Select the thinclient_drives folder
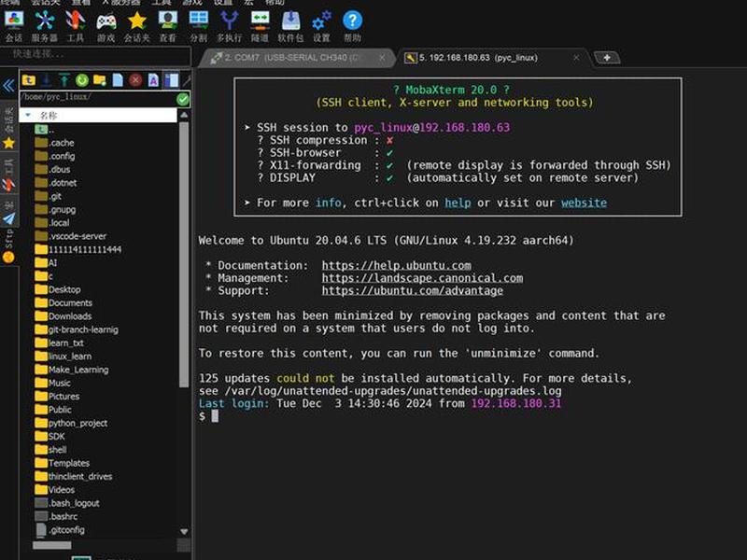The width and height of the screenshot is (747, 560). [x=74, y=476]
